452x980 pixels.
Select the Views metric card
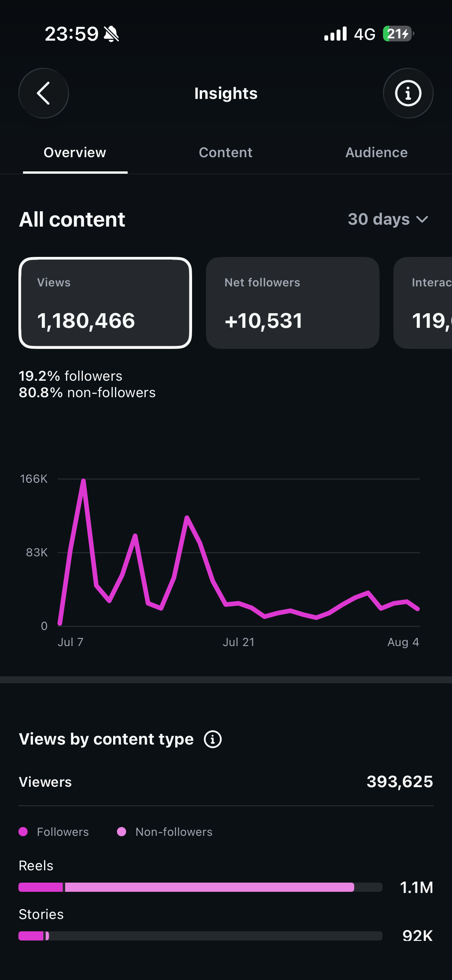coord(105,303)
